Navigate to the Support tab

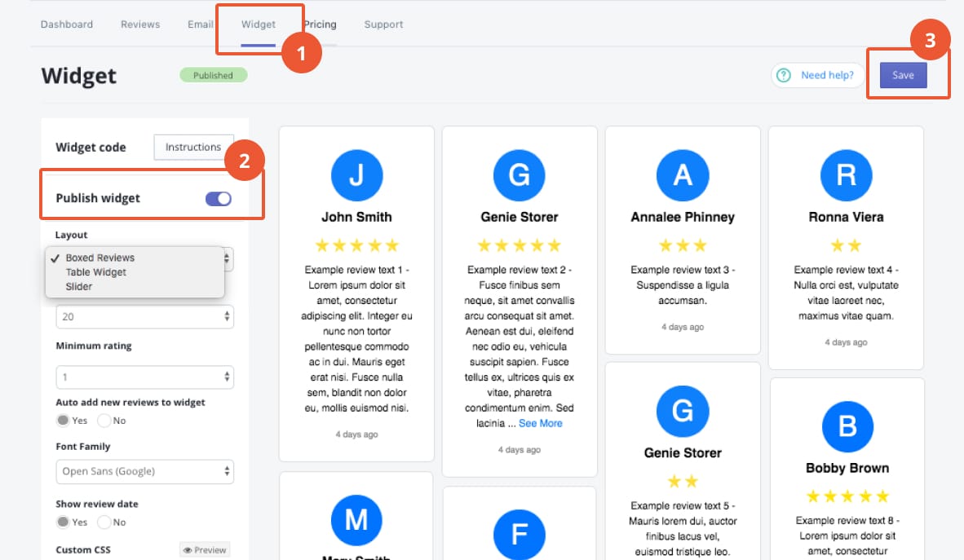point(383,24)
